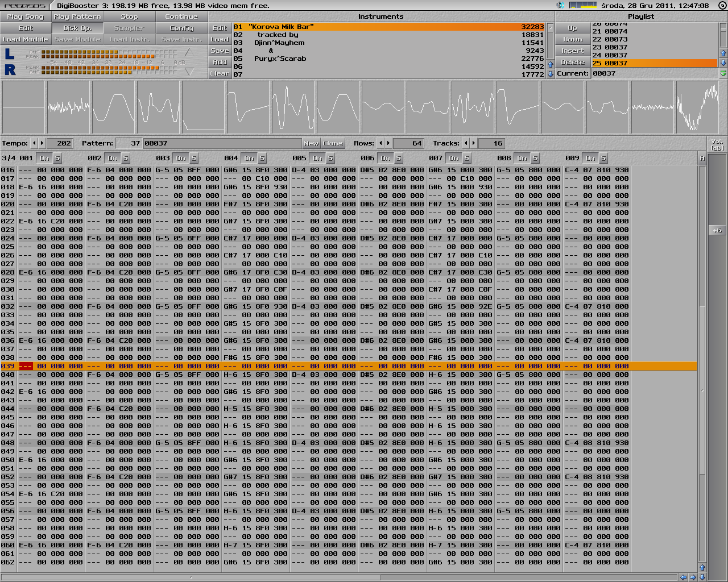
Task: Decrease the tempo with the left arrow
Action: pyautogui.click(x=34, y=143)
